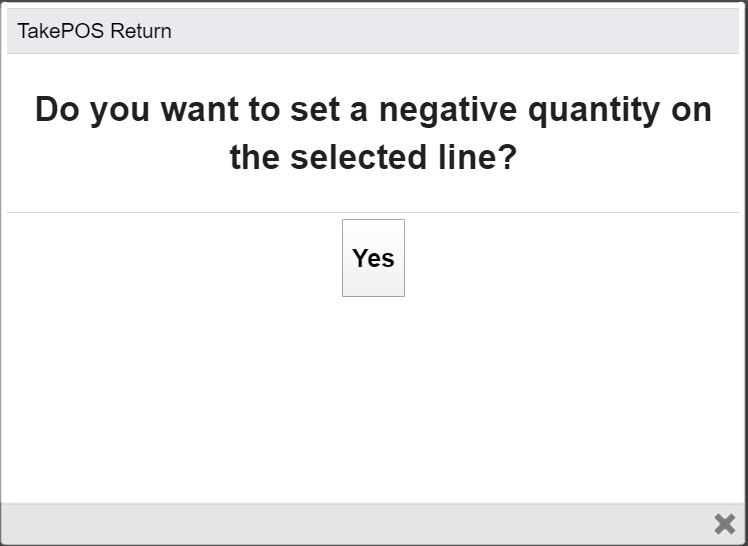
Task: Click the empty white area below Yes
Action: click(x=373, y=400)
